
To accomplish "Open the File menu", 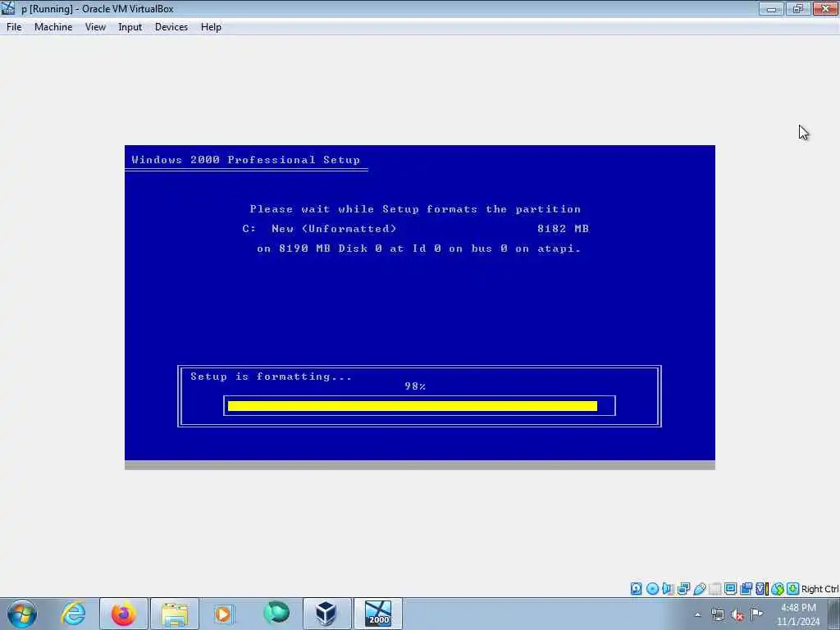I will pos(14,27).
